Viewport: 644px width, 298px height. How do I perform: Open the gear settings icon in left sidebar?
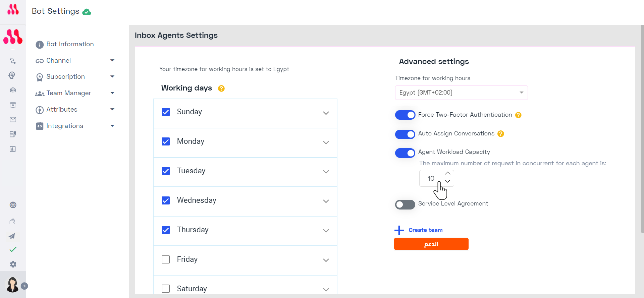[x=13, y=264]
